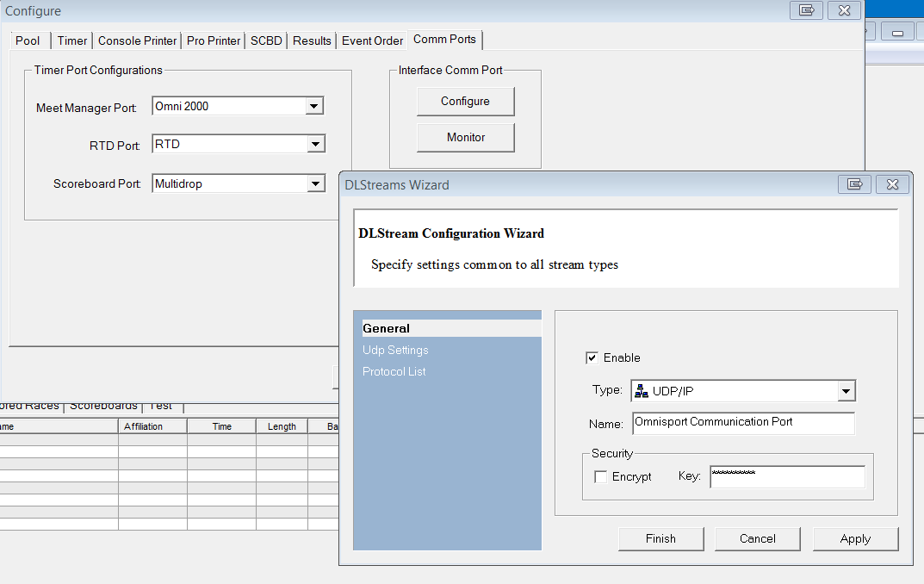Viewport: 924px width, 584px height.
Task: Open the Meet Manager Port dropdown
Action: [x=314, y=107]
